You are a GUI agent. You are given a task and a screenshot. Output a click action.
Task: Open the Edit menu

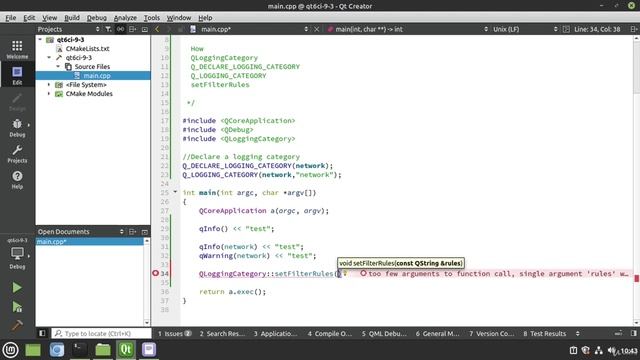point(29,18)
